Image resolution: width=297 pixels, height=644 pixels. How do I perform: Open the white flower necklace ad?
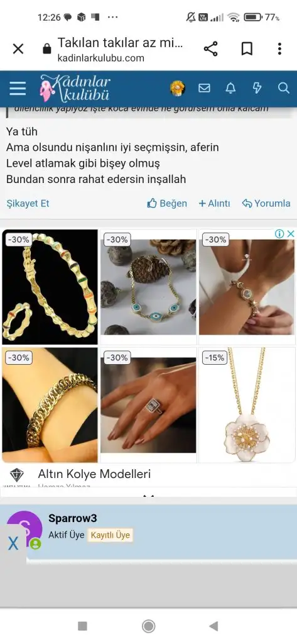(x=247, y=405)
